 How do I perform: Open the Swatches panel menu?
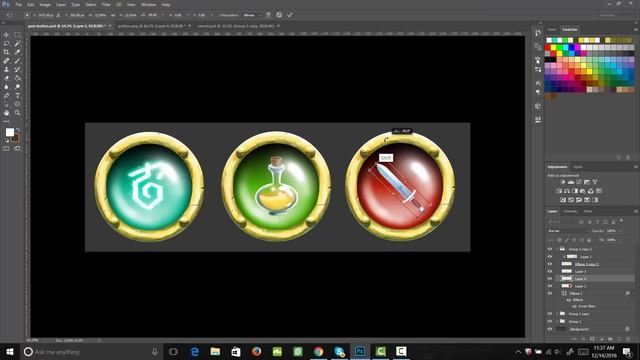[x=636, y=29]
